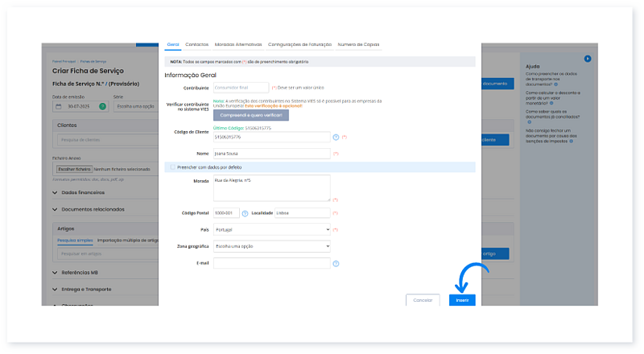Enable Preencher com dados por defeito checkbox
The height and width of the screenshot is (354, 644).
tap(171, 167)
